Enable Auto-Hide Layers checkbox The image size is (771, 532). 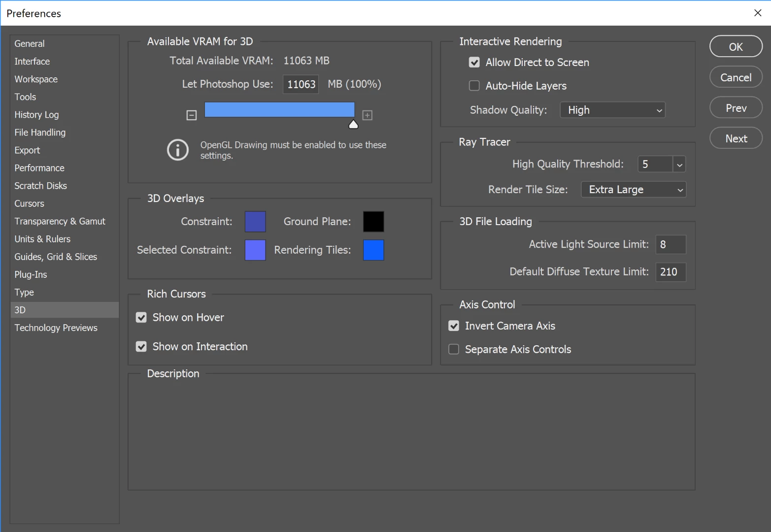tap(474, 86)
